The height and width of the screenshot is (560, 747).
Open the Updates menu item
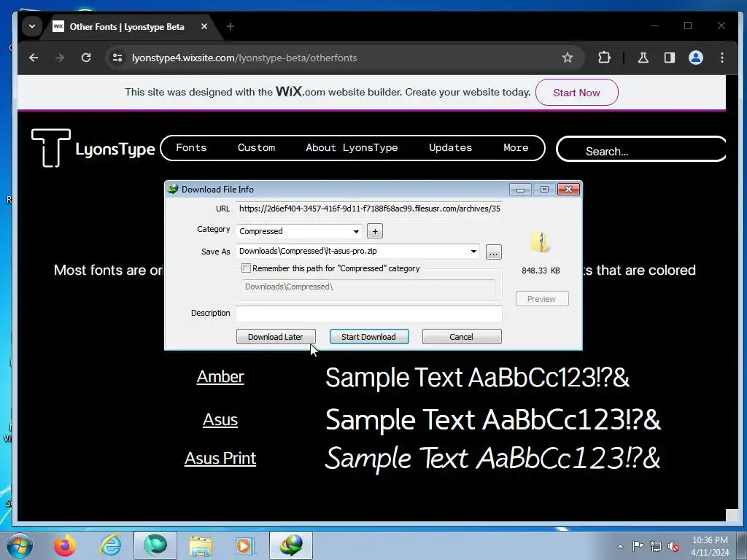tap(450, 147)
